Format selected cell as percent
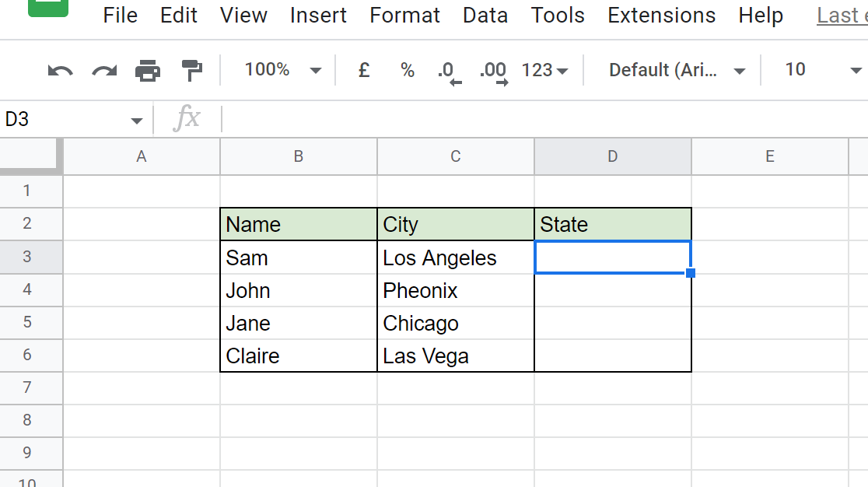868x487 pixels. (x=407, y=69)
